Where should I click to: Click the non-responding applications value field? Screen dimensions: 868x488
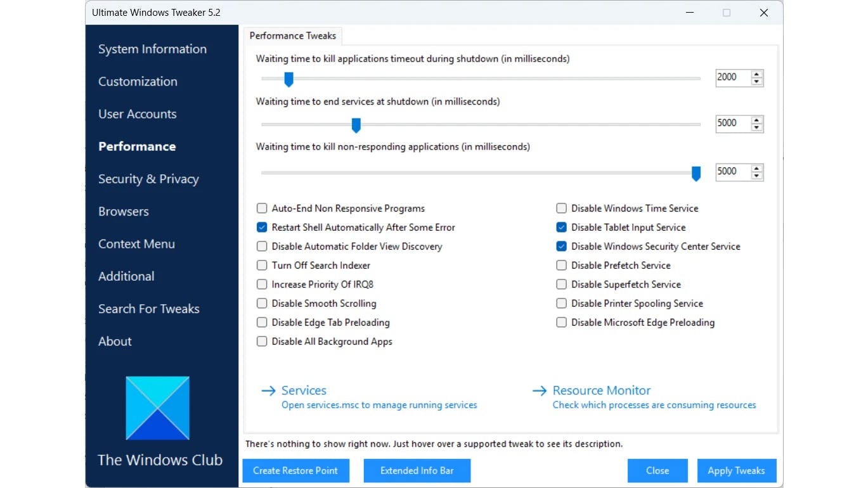pos(733,172)
